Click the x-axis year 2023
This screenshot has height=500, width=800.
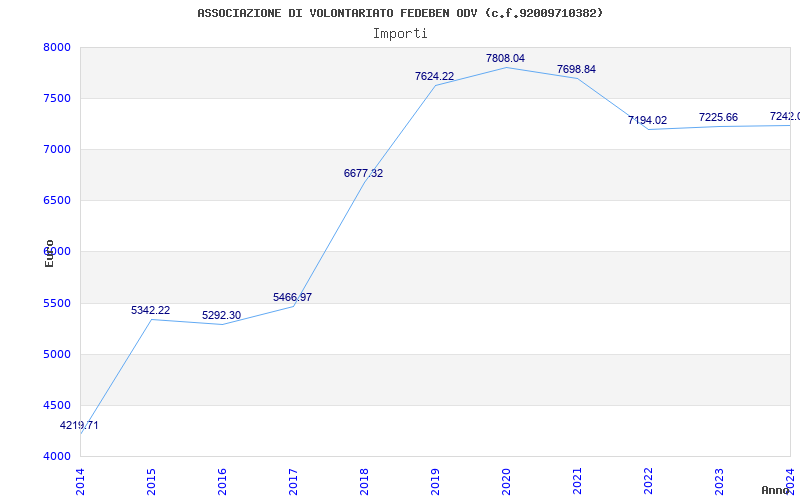718,482
